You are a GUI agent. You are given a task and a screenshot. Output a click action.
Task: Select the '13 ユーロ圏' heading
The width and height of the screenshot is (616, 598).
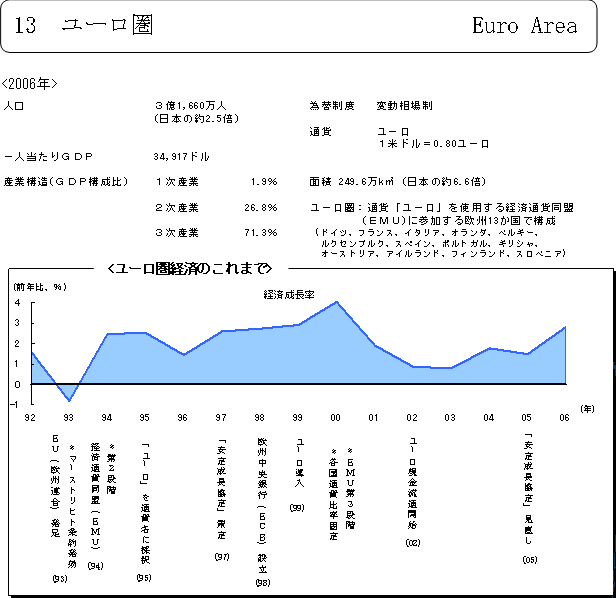(x=84, y=25)
